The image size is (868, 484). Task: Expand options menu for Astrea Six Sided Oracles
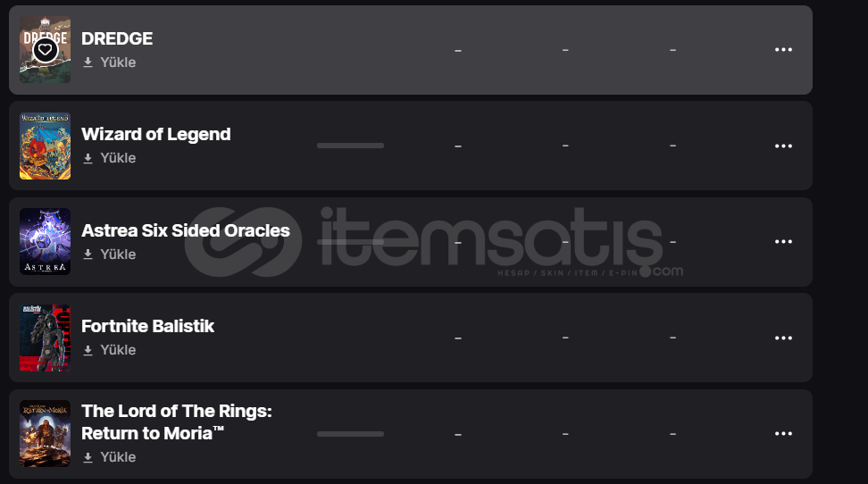(783, 242)
